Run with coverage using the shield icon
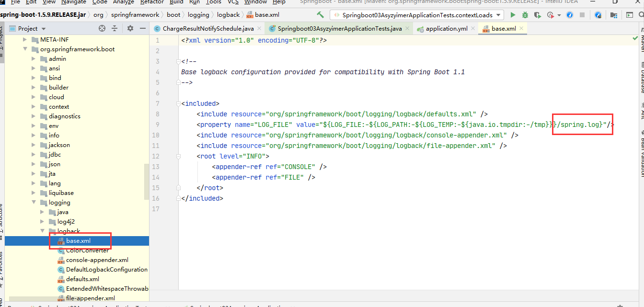The image size is (644, 307). coord(537,15)
